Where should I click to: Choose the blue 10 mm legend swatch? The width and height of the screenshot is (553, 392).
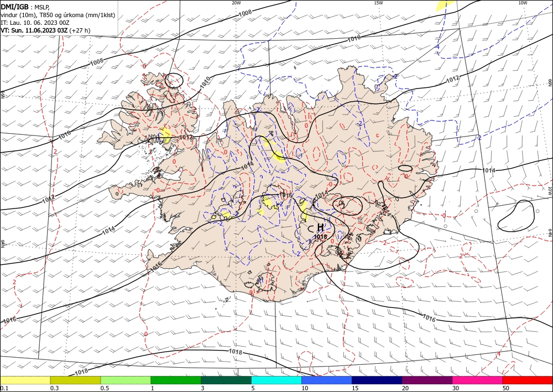click(327, 380)
